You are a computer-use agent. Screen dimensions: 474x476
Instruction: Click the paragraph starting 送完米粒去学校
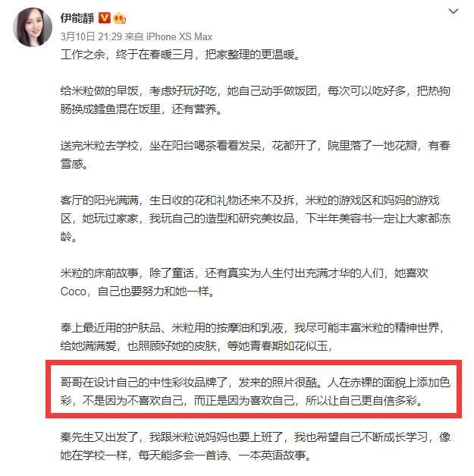255,155
